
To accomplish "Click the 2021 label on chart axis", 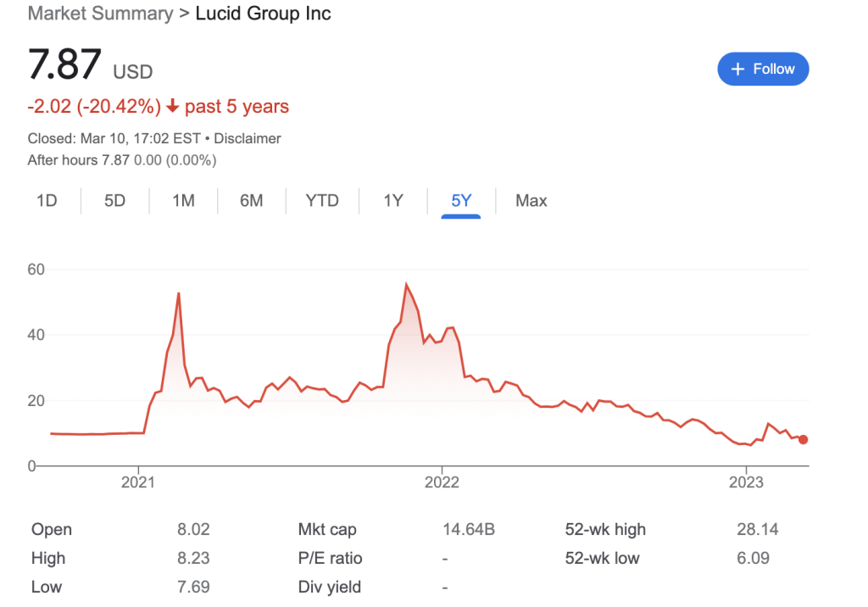I will [x=138, y=482].
